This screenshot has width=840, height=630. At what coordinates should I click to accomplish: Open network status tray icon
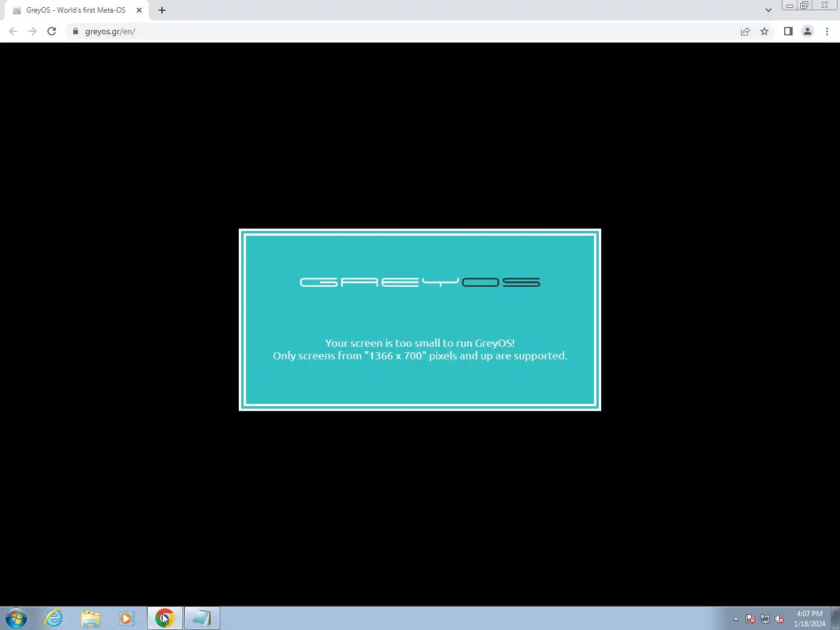tap(765, 619)
